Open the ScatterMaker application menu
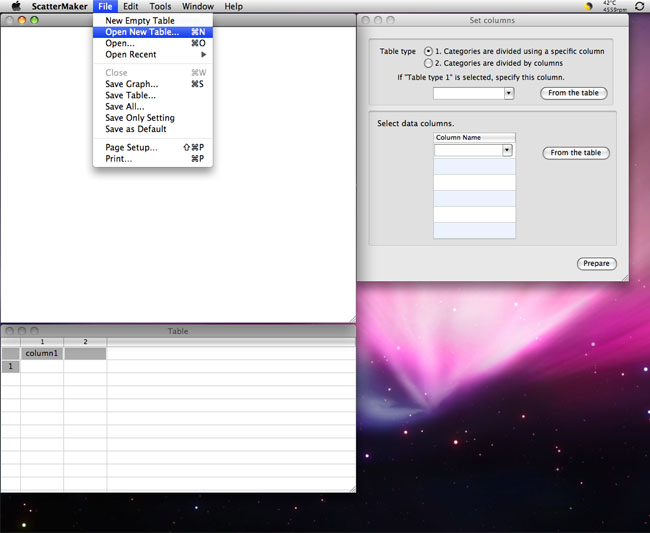650x533 pixels. [x=59, y=6]
